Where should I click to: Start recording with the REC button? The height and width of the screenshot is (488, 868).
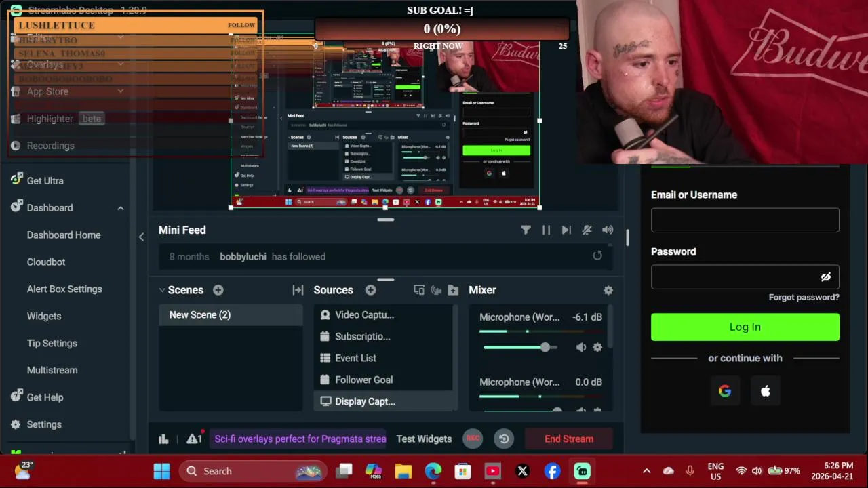coord(473,439)
